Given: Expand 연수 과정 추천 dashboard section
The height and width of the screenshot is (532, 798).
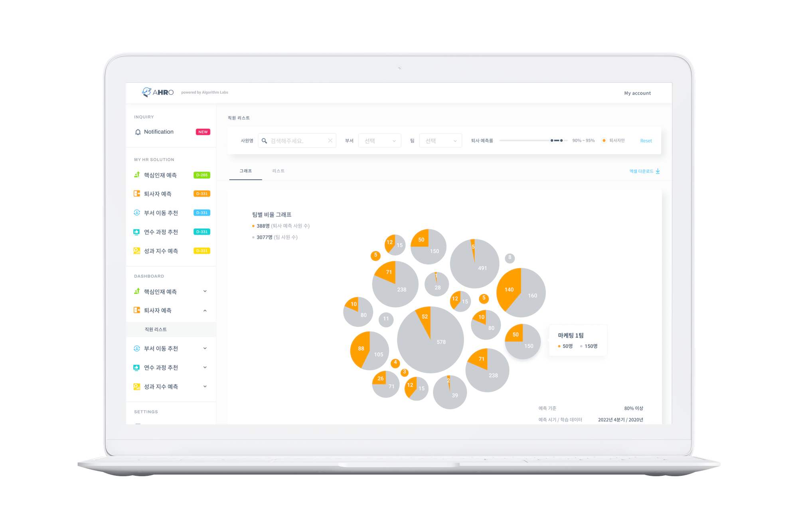Looking at the screenshot, I should point(205,368).
